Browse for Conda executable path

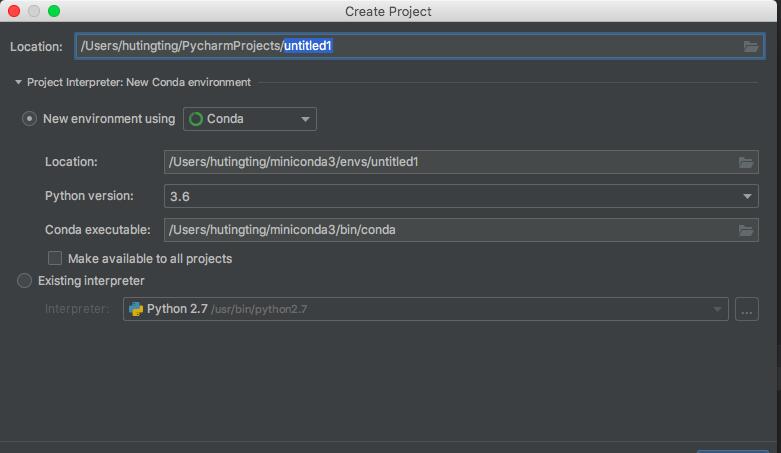click(x=746, y=230)
